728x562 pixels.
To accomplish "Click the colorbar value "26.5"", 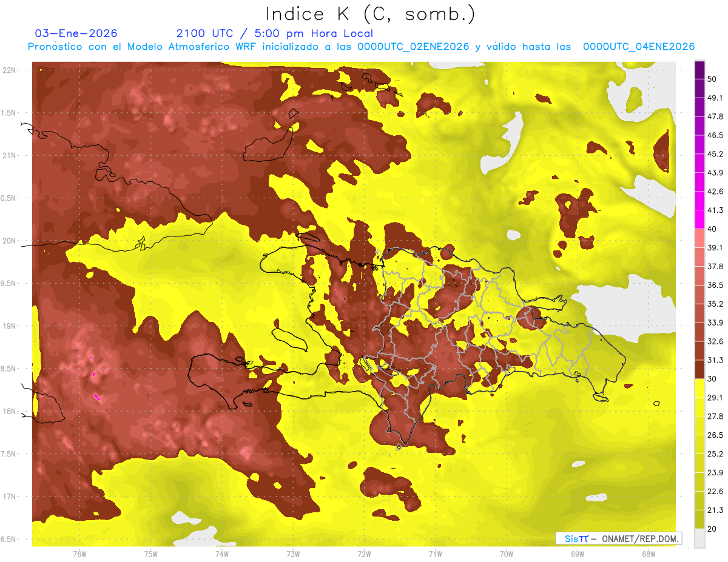I will pos(715,435).
